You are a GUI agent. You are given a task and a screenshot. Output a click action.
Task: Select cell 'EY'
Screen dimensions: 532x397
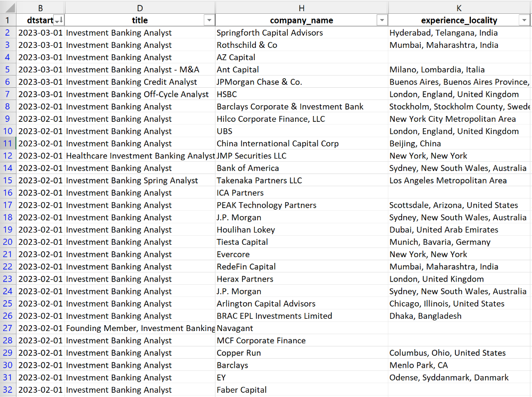301,378
